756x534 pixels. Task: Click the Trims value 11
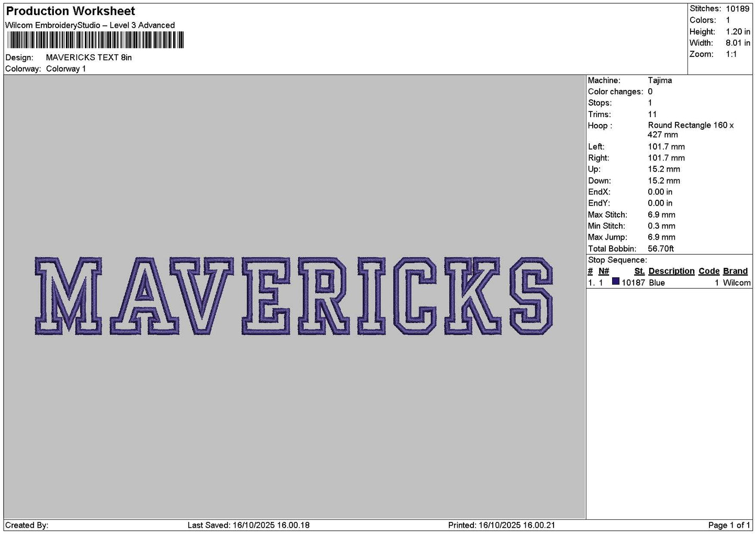[x=652, y=115]
